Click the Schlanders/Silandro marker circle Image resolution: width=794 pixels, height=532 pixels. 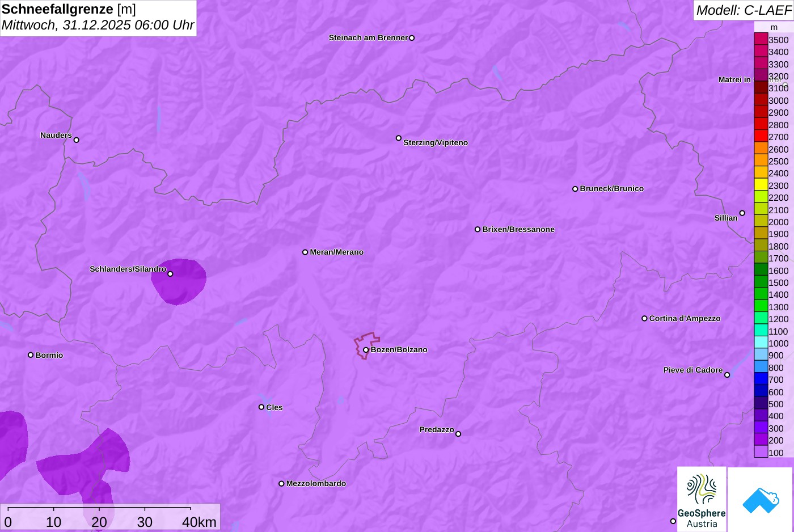point(170,274)
